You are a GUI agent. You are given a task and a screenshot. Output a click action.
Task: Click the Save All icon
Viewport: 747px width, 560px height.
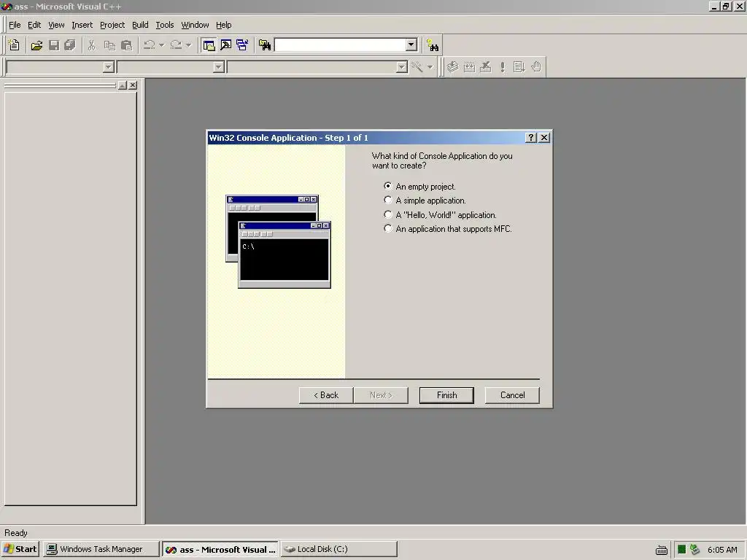(x=70, y=45)
